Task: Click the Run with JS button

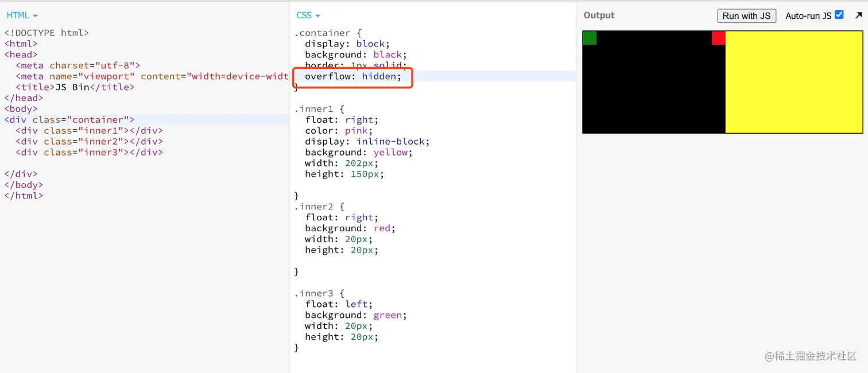Action: pyautogui.click(x=746, y=16)
